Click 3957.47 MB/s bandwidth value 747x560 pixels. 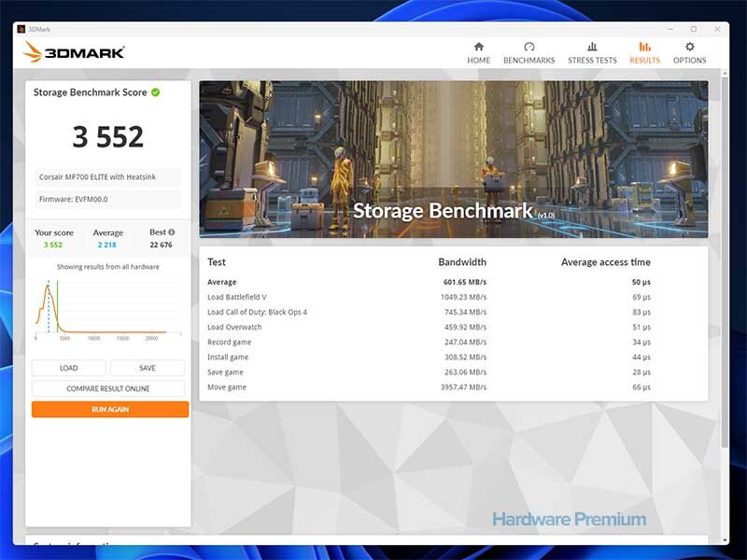[x=463, y=387]
